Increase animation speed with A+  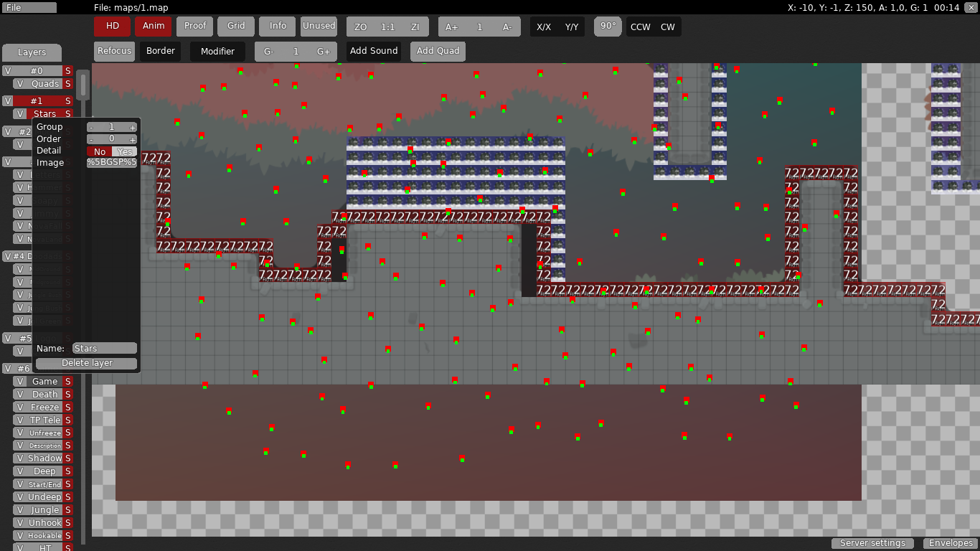[x=452, y=27]
